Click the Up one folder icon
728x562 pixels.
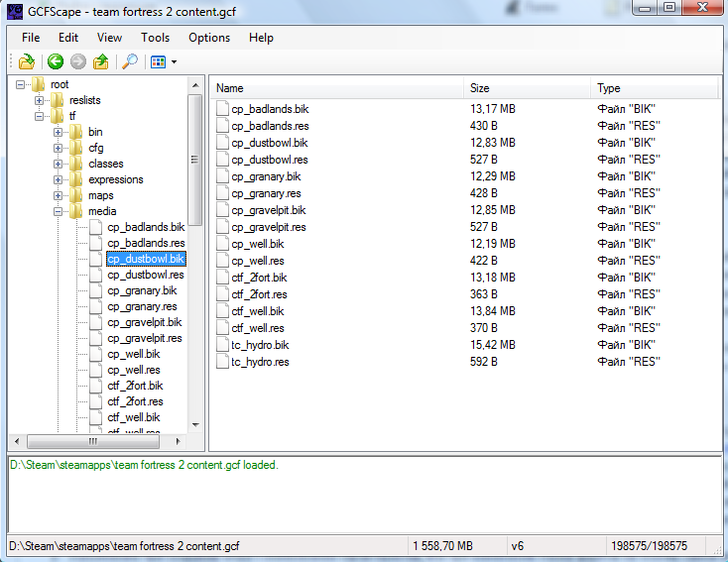coord(100,62)
